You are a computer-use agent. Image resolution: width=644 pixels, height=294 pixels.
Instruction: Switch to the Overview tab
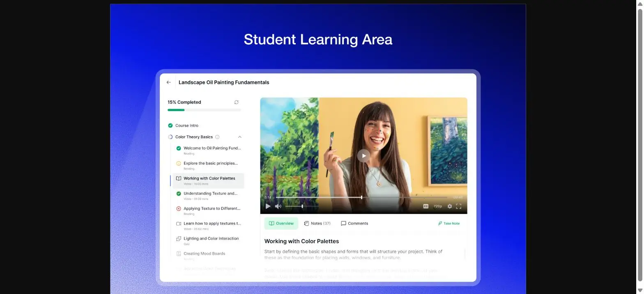click(281, 223)
